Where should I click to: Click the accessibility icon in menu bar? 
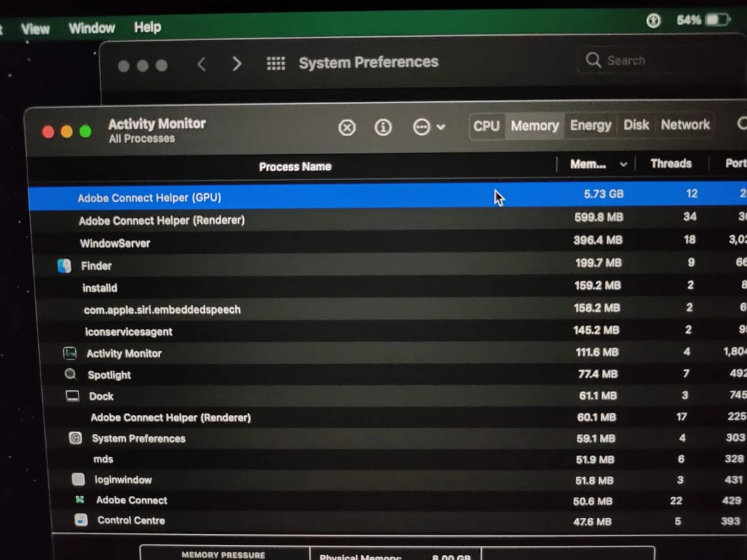point(653,21)
